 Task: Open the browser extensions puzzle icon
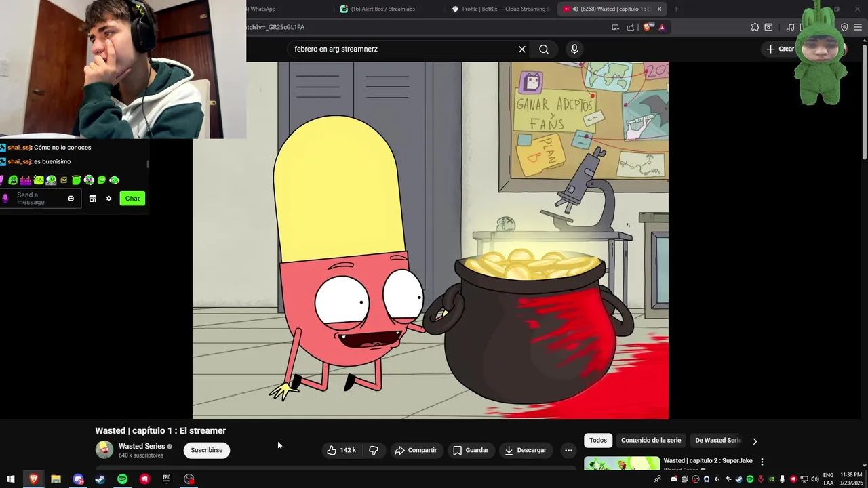(x=755, y=27)
